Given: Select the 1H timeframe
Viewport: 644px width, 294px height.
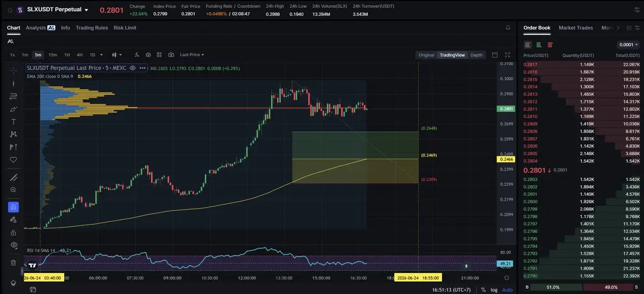Looking at the screenshot, I should click(67, 55).
